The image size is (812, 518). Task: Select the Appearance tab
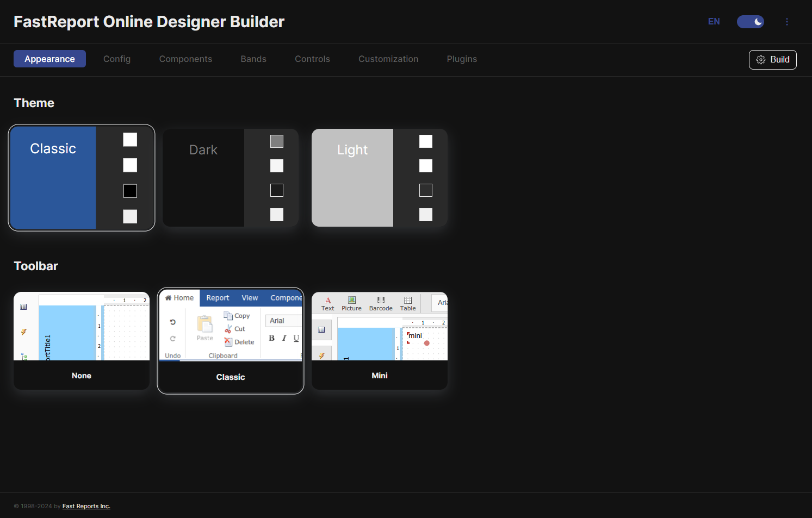click(x=49, y=59)
